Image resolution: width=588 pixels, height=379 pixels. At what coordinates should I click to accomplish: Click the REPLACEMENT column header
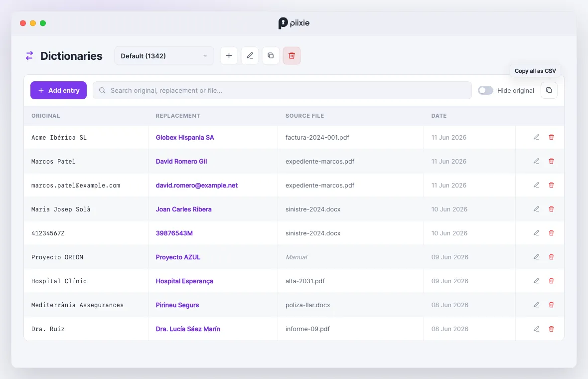[178, 116]
